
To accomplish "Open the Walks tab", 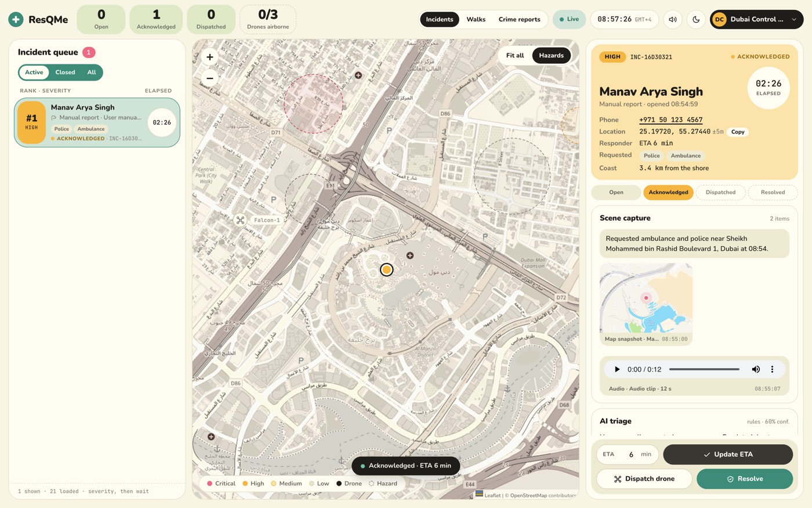I will (476, 20).
